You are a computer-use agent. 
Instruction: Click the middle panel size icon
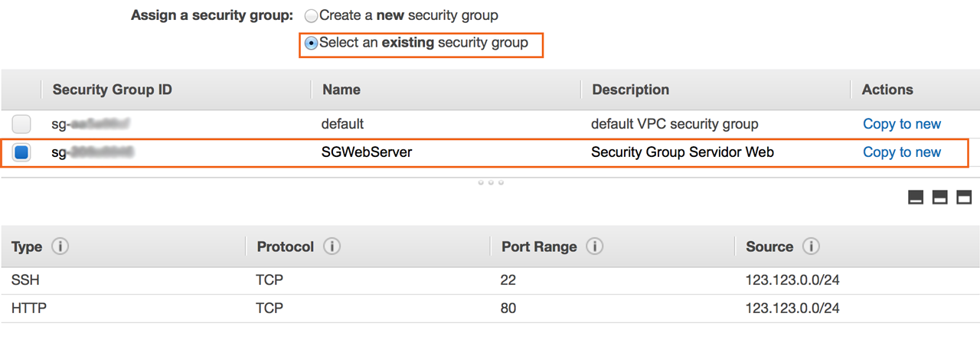[x=939, y=197]
